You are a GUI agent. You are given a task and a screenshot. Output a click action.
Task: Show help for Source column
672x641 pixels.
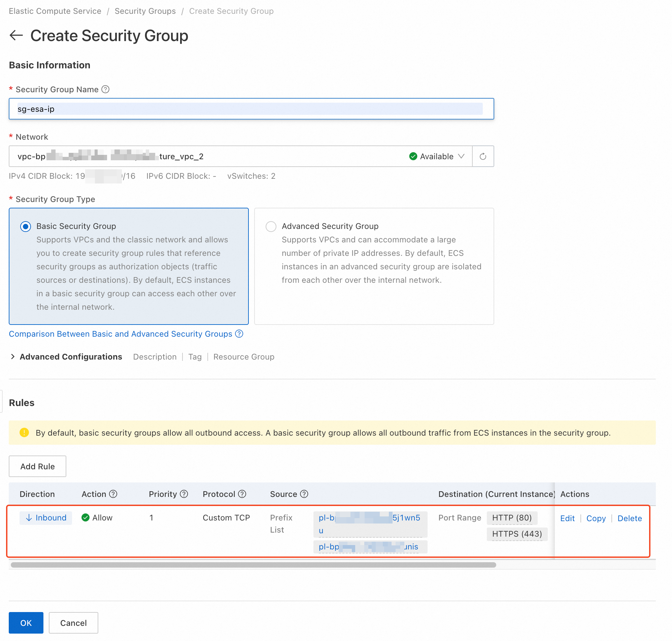(x=304, y=494)
